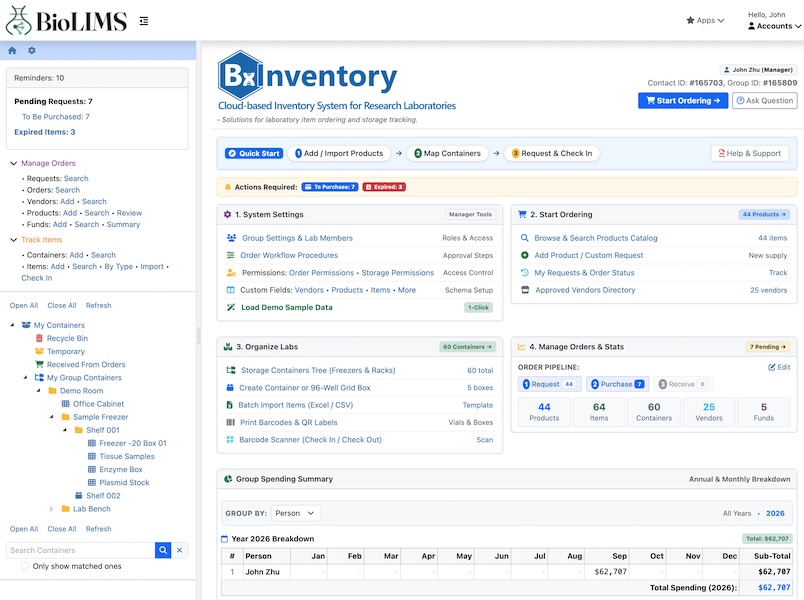Clear container search with X icon

[x=179, y=550]
